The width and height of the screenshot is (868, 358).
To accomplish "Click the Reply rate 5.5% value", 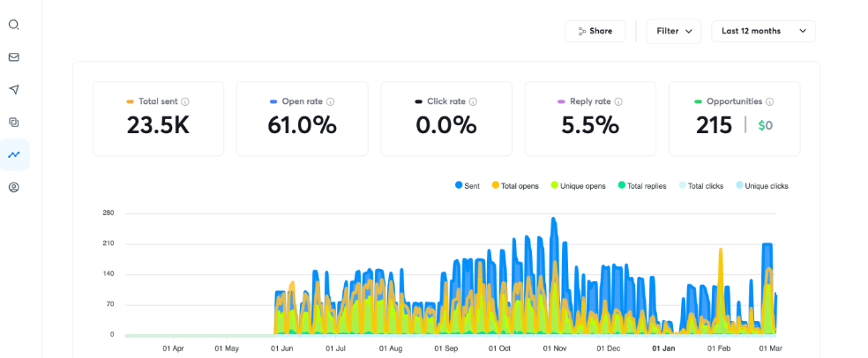I will click(x=590, y=126).
